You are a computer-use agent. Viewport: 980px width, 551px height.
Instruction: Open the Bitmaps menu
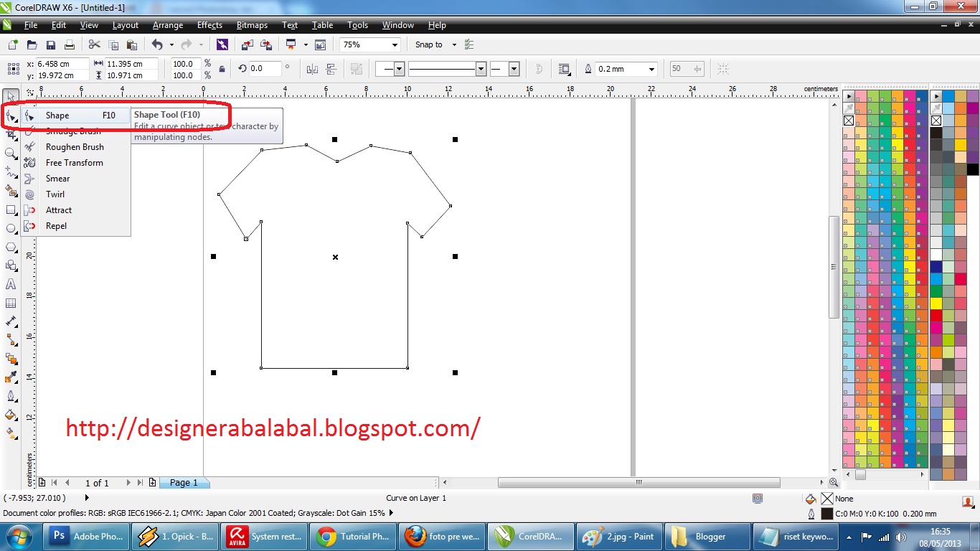(252, 25)
